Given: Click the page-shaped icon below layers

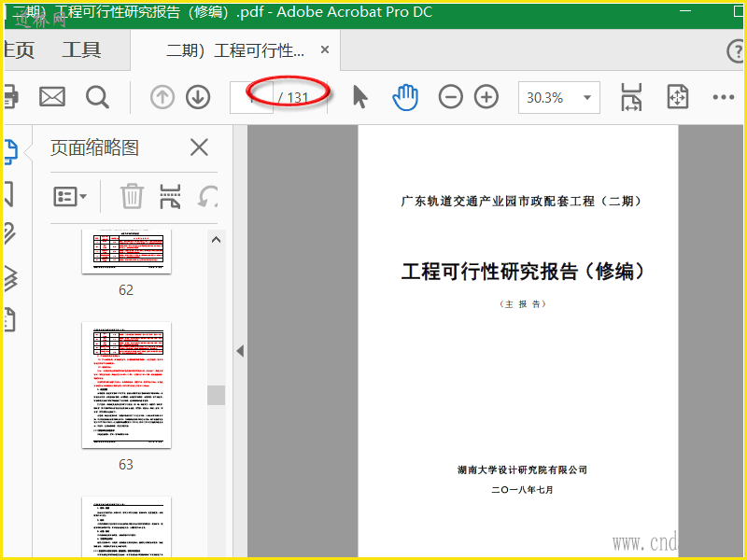Looking at the screenshot, I should pyautogui.click(x=9, y=319).
